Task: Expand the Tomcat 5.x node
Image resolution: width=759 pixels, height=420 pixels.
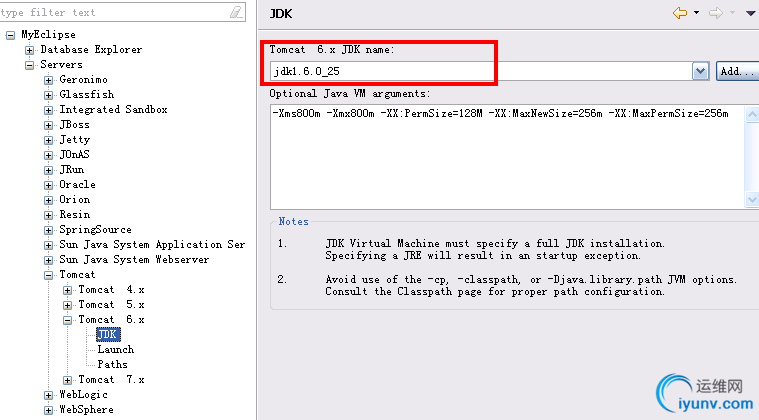Action: (68, 305)
